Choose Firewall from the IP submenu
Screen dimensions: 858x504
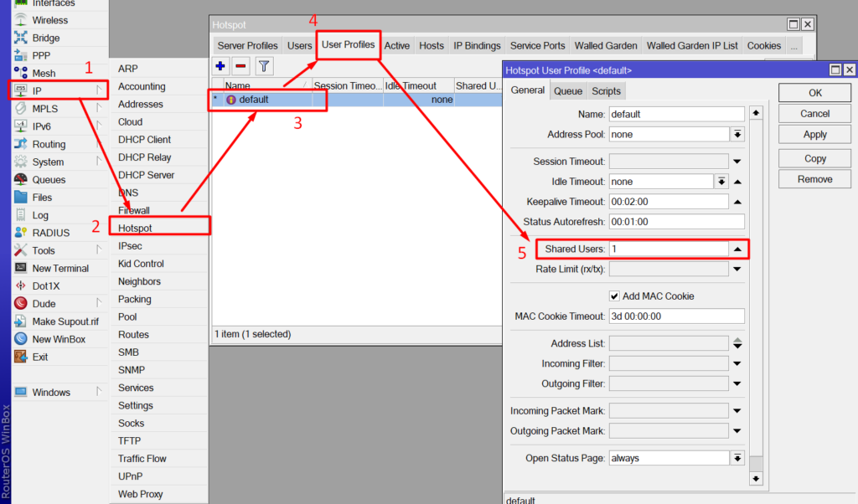coord(158,210)
